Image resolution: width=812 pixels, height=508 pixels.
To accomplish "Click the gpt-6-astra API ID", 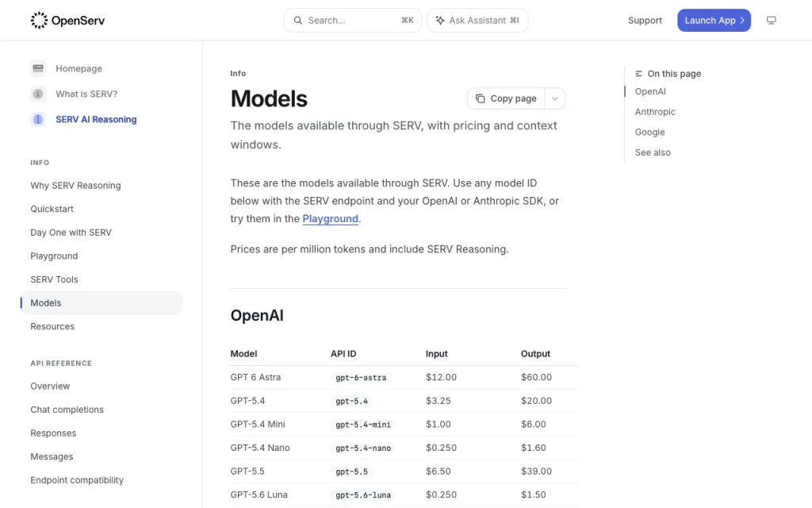I will 361,377.
